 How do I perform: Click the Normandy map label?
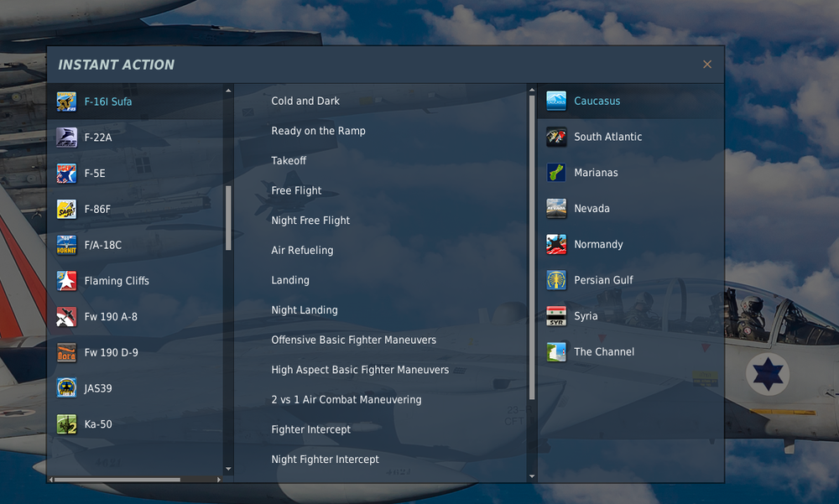(x=598, y=245)
